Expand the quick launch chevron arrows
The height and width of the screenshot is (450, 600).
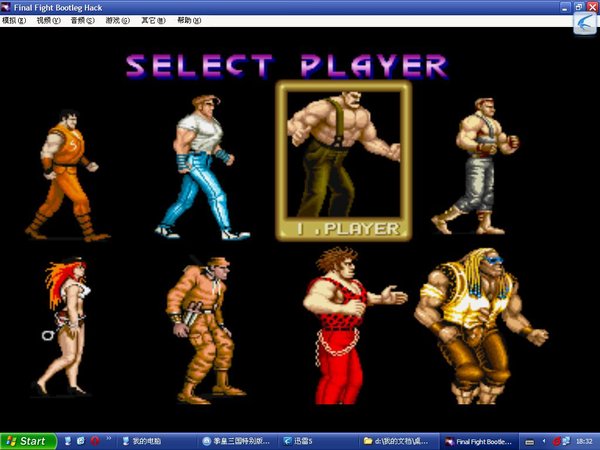pos(108,439)
